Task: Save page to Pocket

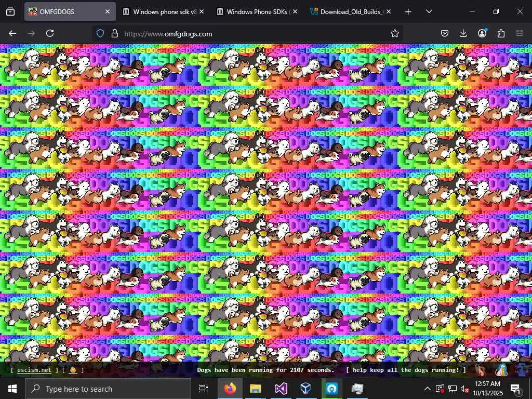Action: point(445,33)
